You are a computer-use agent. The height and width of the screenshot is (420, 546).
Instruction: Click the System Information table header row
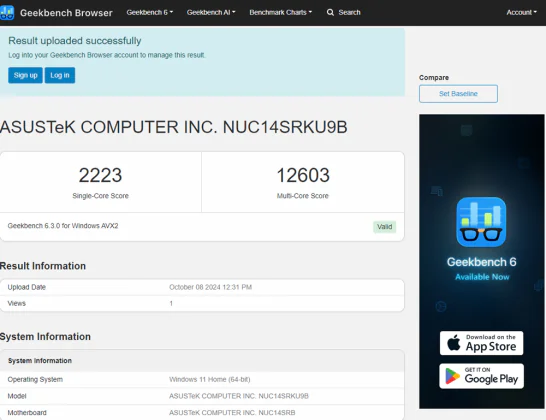[x=202, y=361]
